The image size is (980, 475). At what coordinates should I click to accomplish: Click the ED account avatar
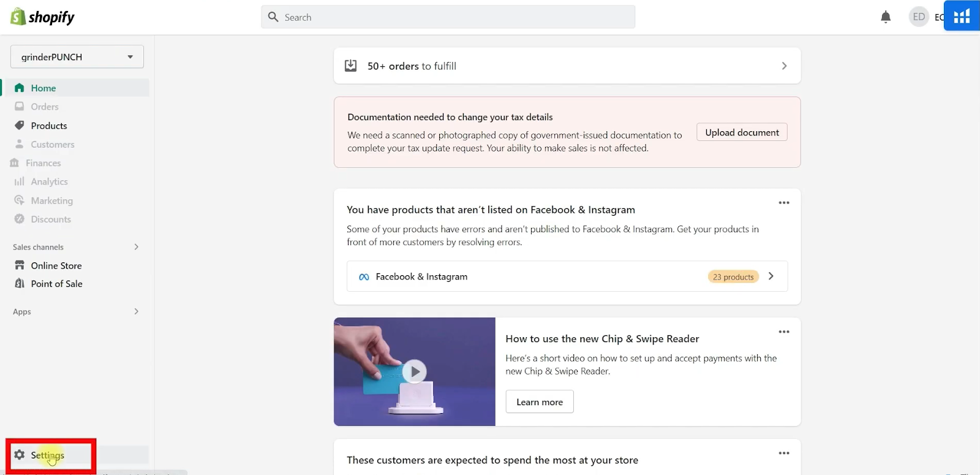pos(919,17)
